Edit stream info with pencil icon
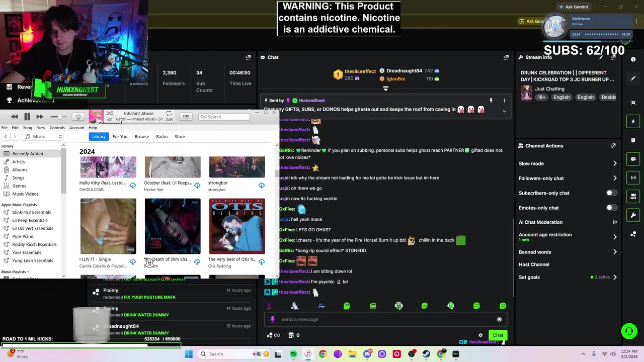Image resolution: width=644 pixels, height=362 pixels. click(x=601, y=57)
